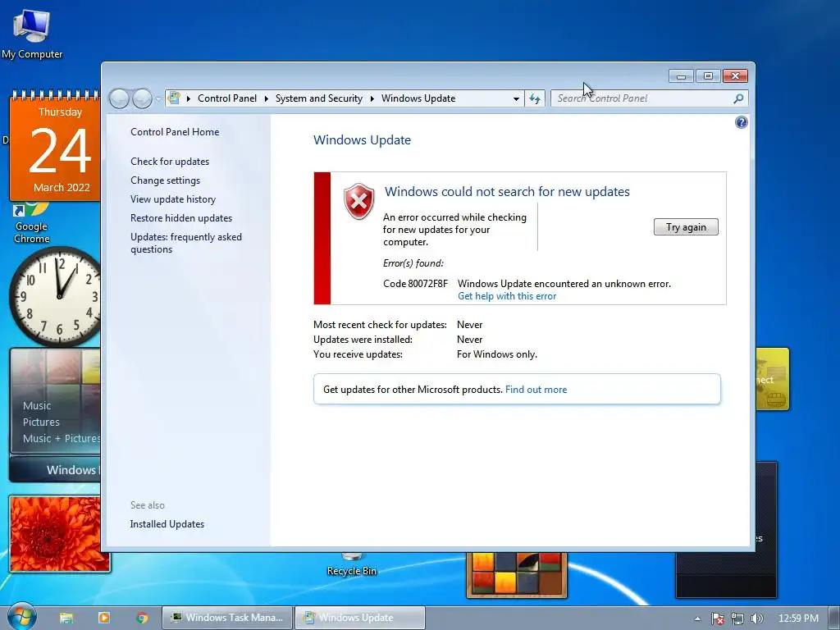Click the picture puzzle gadget

click(517, 574)
